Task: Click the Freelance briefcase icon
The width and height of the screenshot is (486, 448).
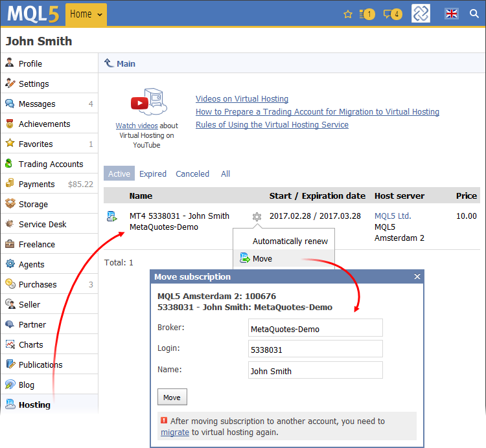Action: (x=10, y=243)
